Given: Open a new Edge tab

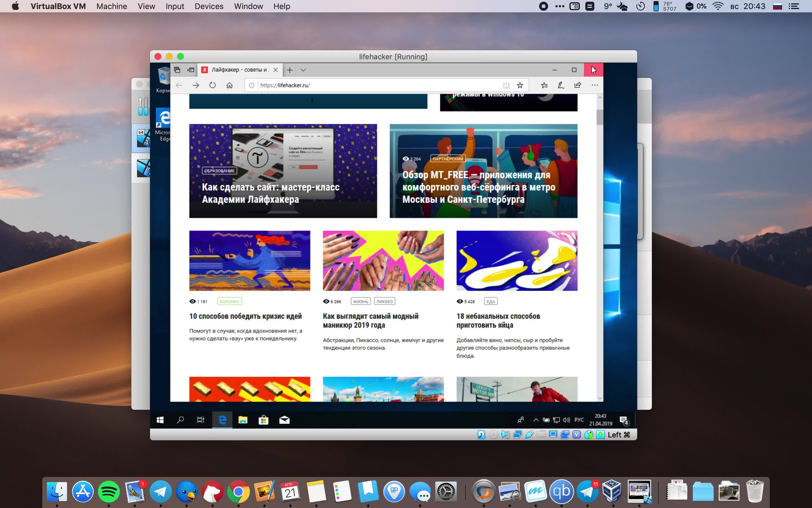Looking at the screenshot, I should click(x=290, y=70).
